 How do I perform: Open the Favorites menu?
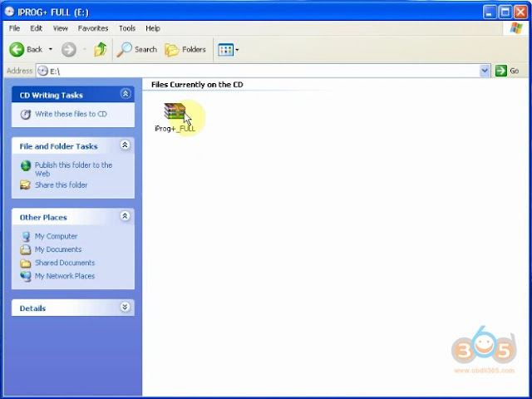point(93,28)
